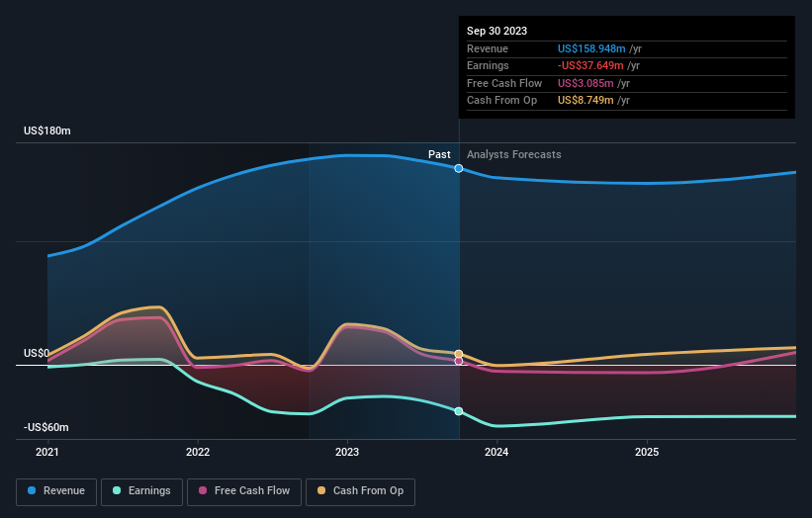Click the US$0 y-axis label
This screenshot has height=518, width=812.
click(37, 354)
